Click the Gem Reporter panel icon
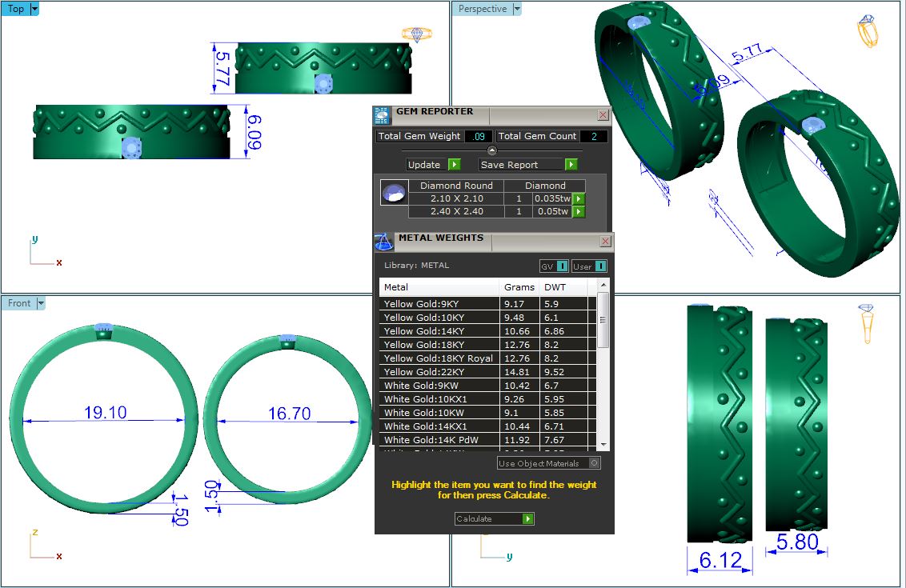This screenshot has height=588, width=906. 381,115
